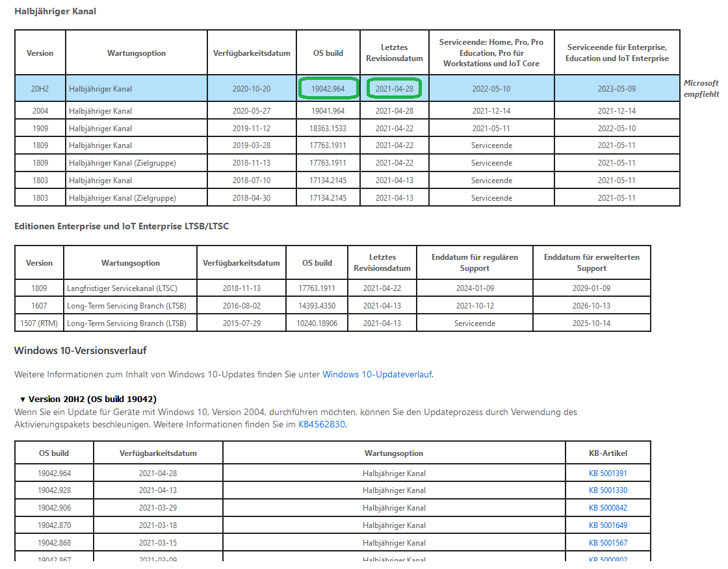Click availability date 2019-11-12
Viewport: 728px width, 569px height.
tap(251, 129)
